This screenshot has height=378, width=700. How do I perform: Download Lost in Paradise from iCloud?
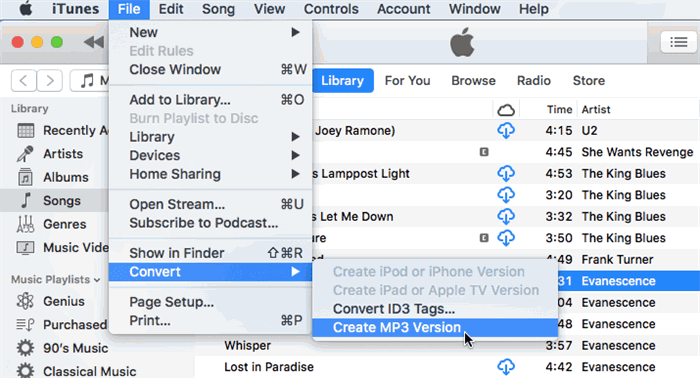click(506, 367)
